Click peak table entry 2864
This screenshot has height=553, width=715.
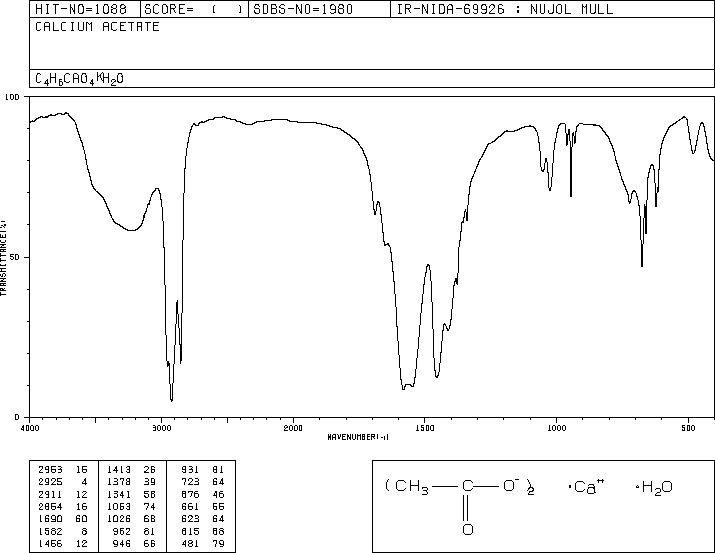pos(50,507)
